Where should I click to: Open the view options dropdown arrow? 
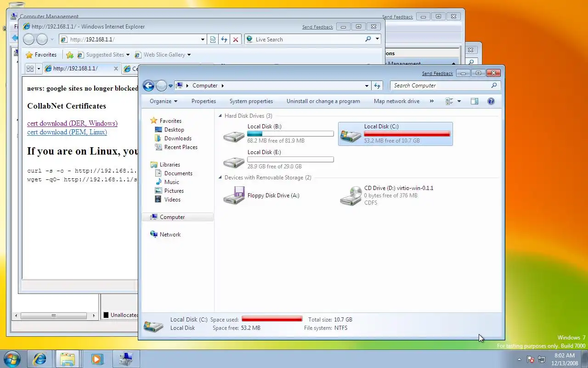pyautogui.click(x=459, y=101)
